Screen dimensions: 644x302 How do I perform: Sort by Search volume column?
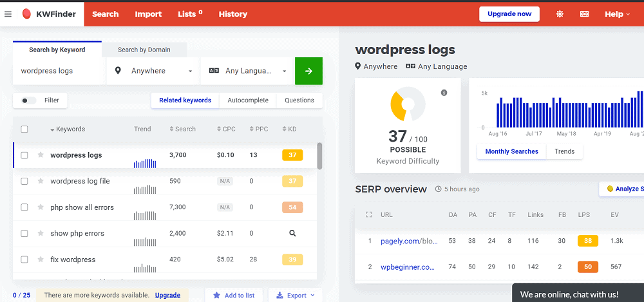182,129
